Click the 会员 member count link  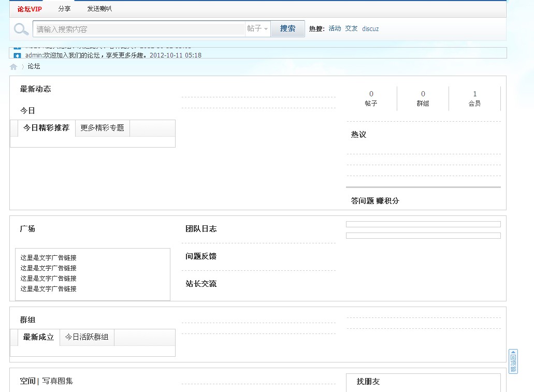coord(474,98)
